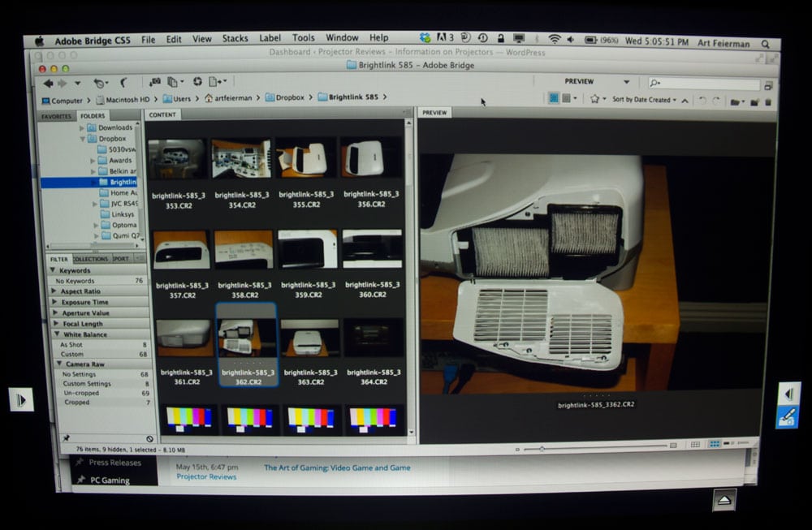Viewport: 812px width, 530px height.
Task: Click the filter by rating star icon
Action: tap(594, 99)
